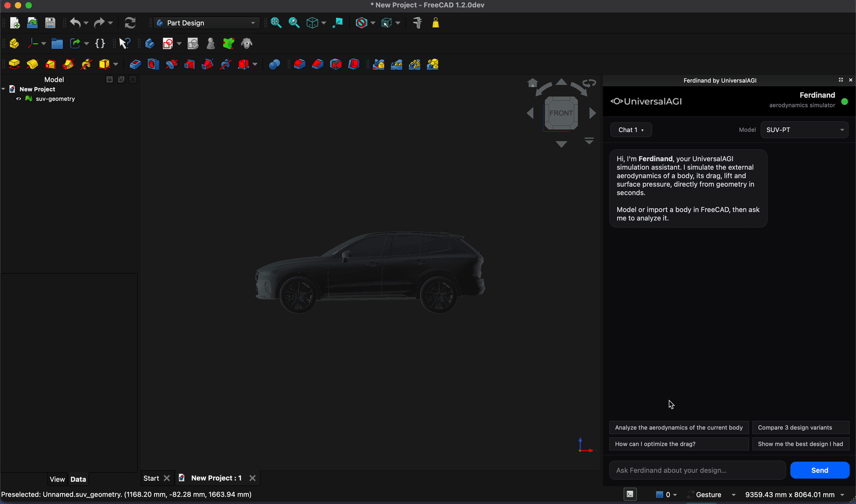This screenshot has height=504, width=856.
Task: Open the Gesture navigation style dropdown
Action: pos(712,495)
